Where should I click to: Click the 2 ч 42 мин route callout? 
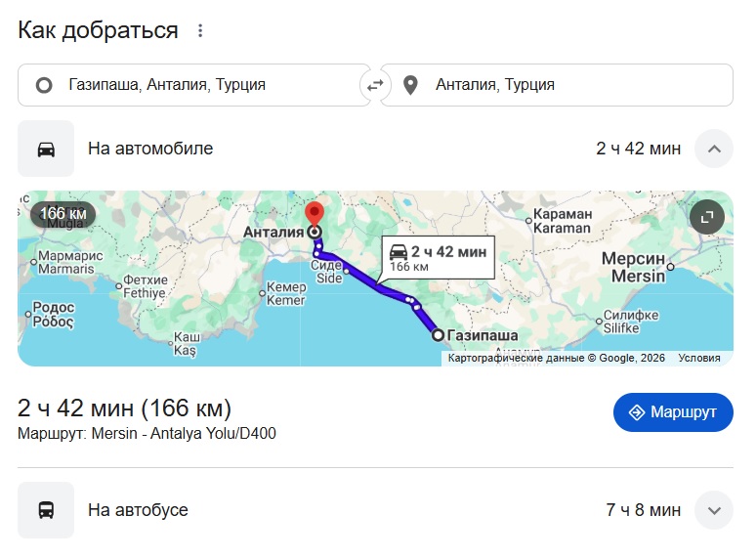click(438, 257)
